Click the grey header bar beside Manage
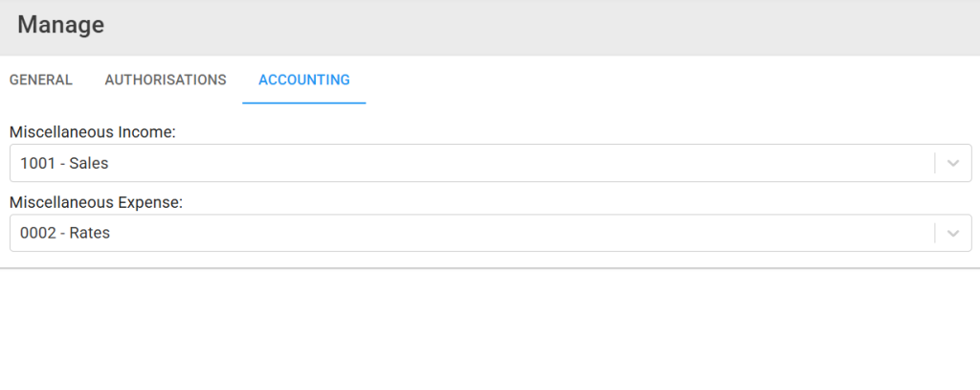 (x=538, y=28)
